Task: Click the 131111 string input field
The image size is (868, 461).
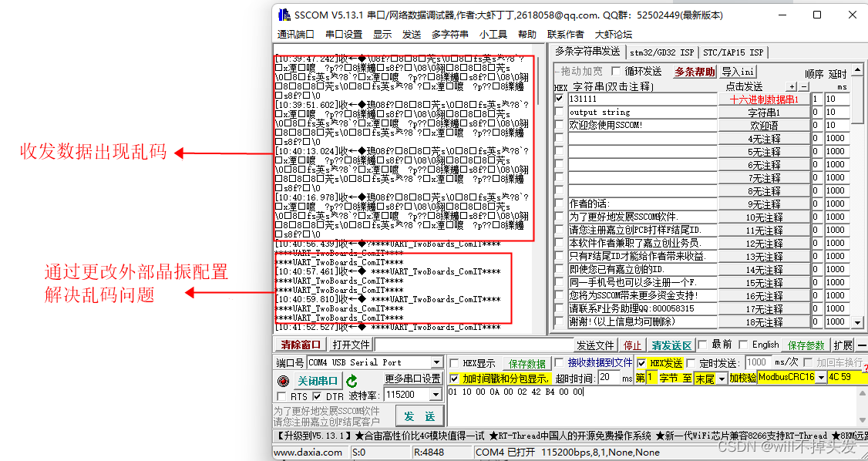Action: (x=642, y=99)
